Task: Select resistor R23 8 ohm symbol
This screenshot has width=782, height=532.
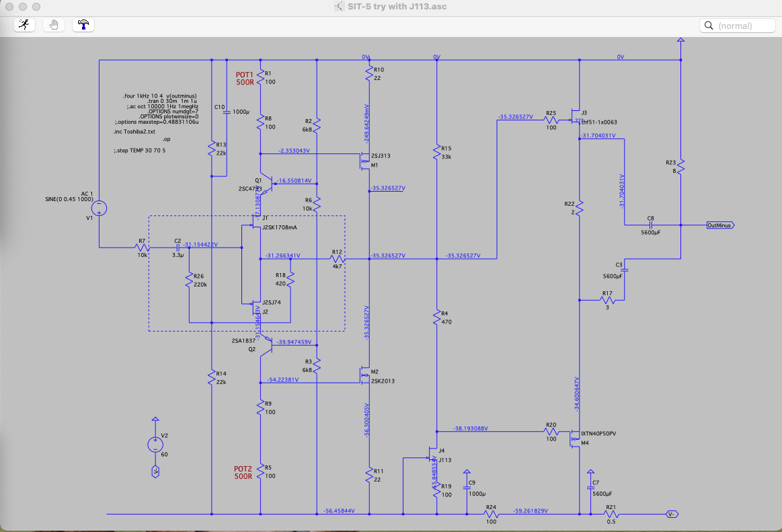Action: (680, 166)
